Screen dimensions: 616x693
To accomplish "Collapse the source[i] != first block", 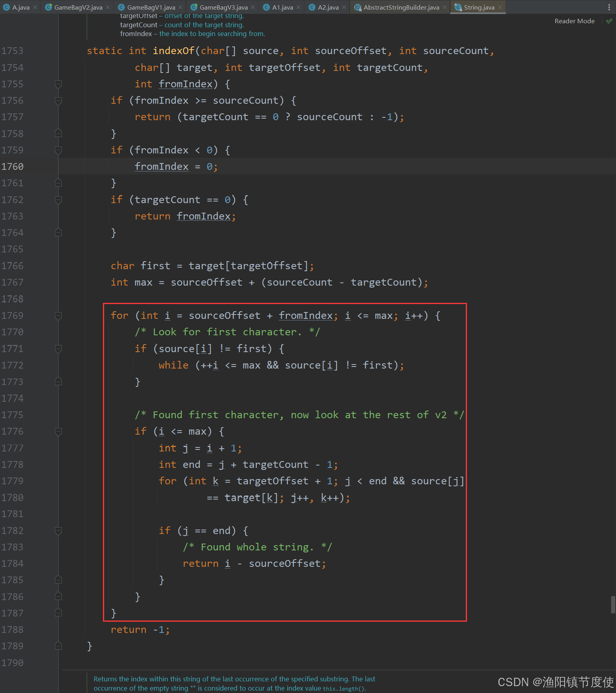I will click(x=58, y=349).
